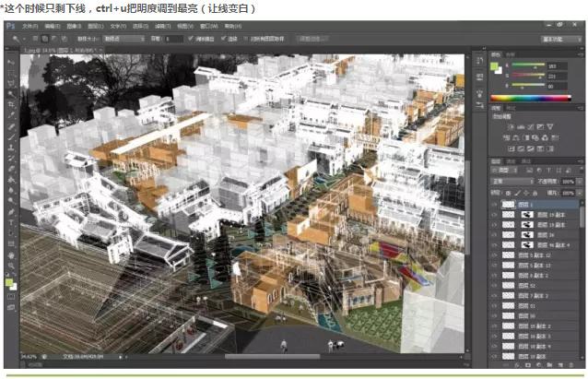The image size is (588, 379).
Task: Select the Eraser tool
Action: [11, 169]
